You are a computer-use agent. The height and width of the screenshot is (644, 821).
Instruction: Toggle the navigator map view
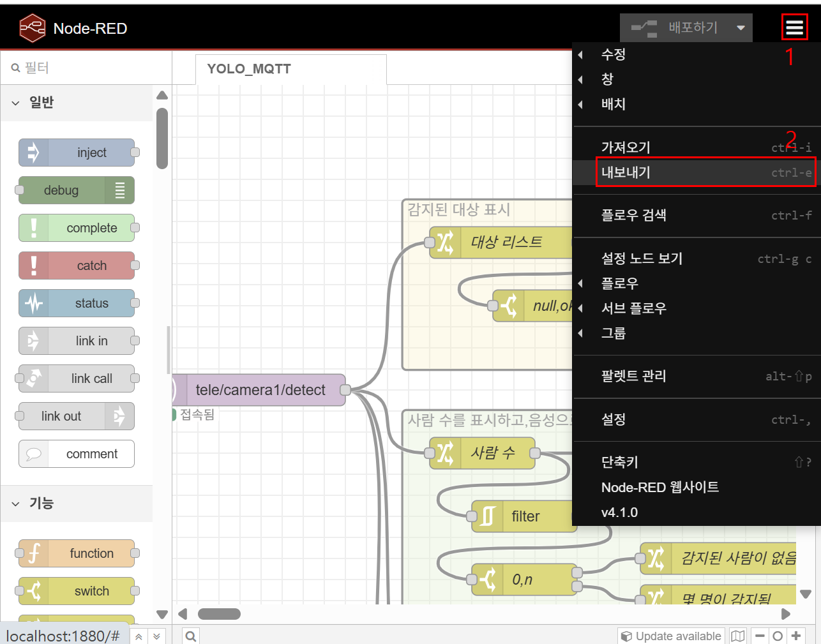click(x=738, y=636)
